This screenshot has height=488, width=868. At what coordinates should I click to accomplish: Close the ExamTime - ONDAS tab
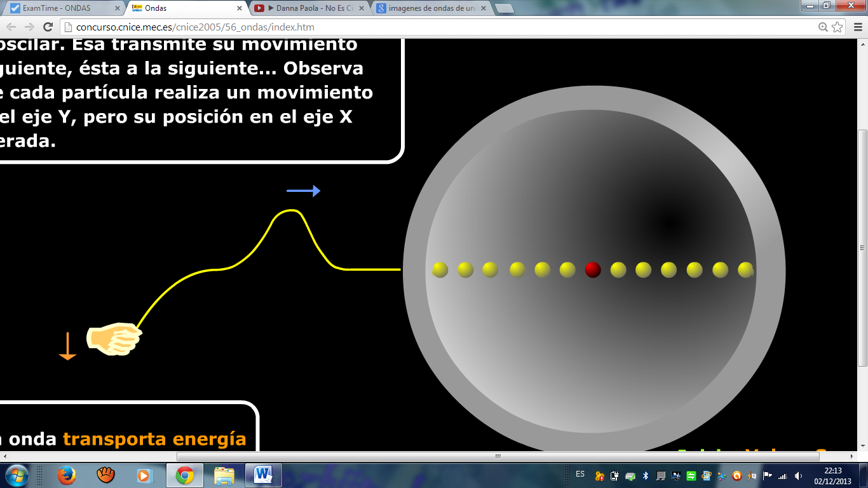point(117,9)
